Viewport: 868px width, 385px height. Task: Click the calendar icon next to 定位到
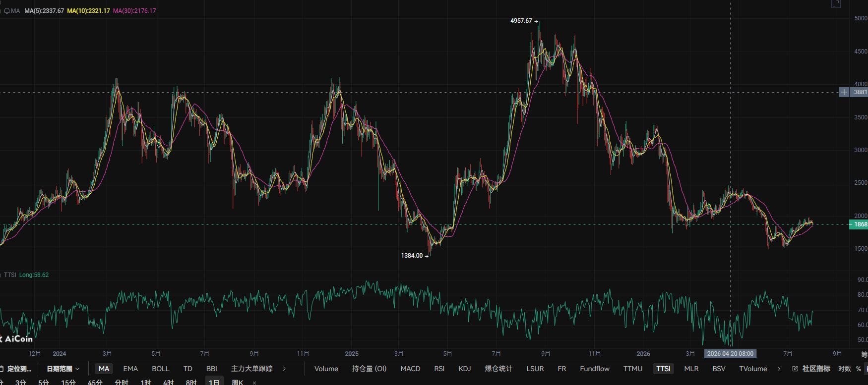(x=1, y=369)
